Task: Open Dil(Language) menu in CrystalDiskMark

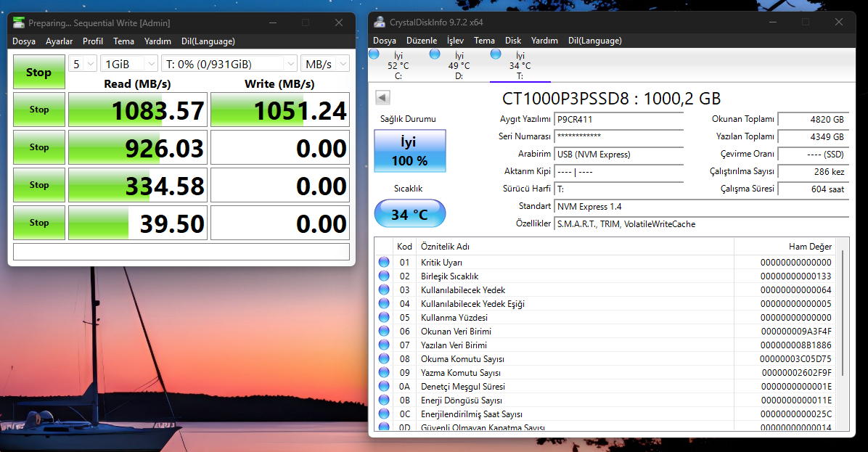Action: (x=208, y=41)
